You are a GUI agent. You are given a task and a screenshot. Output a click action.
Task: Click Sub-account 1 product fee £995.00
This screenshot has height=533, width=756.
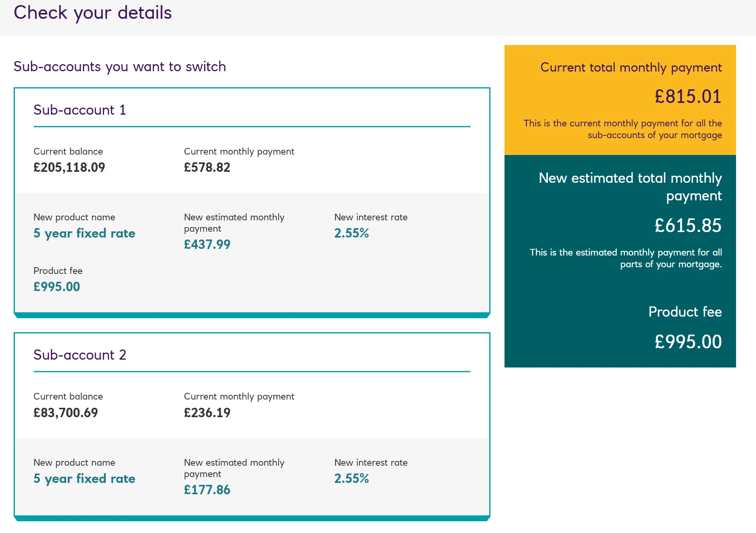point(57,287)
